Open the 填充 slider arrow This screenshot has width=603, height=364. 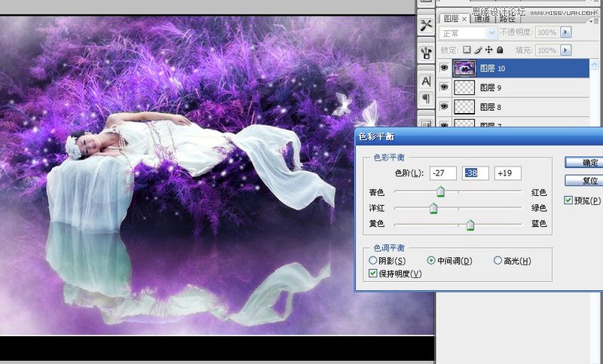pos(565,50)
